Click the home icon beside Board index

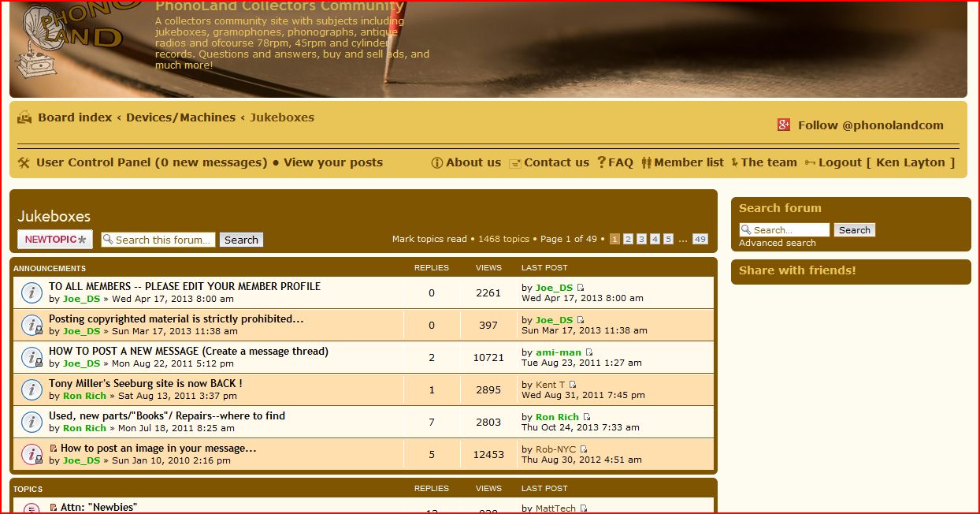tap(24, 117)
